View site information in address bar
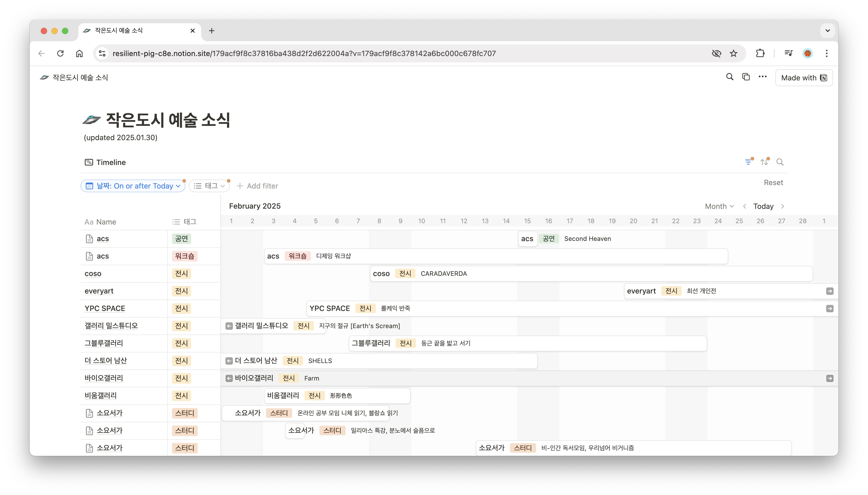Image resolution: width=868 pixels, height=495 pixels. 102,53
